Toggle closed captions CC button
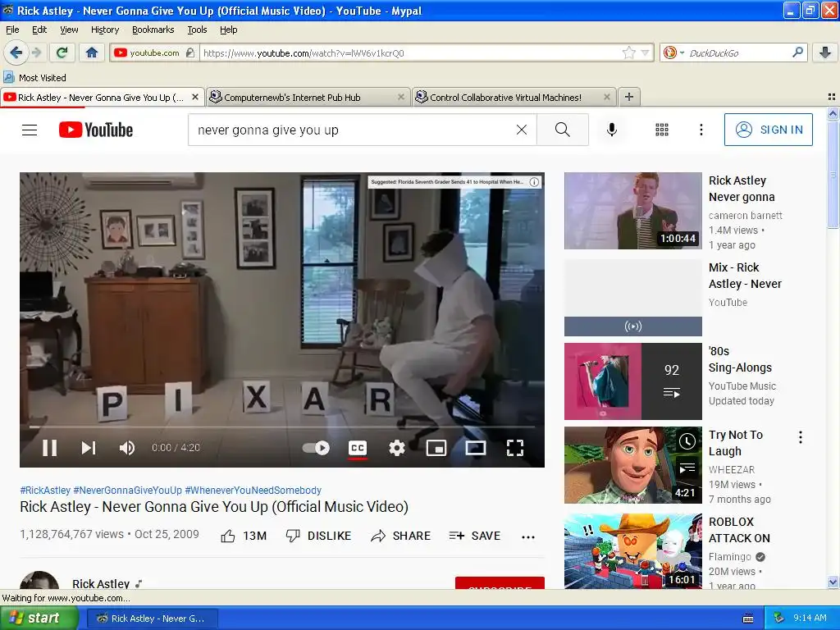 358,448
